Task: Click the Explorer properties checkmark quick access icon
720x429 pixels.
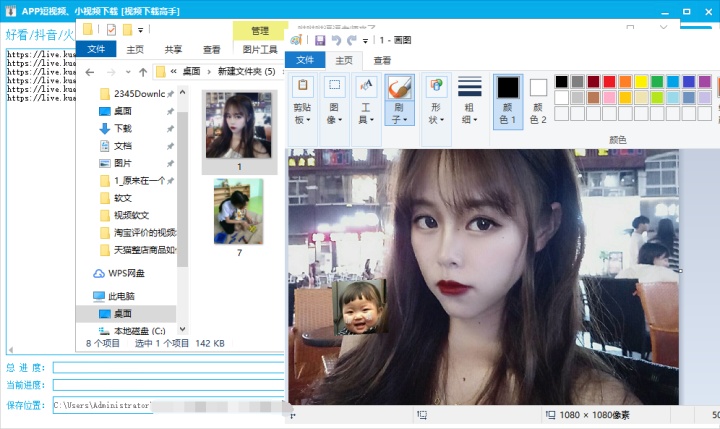Action: 111,30
